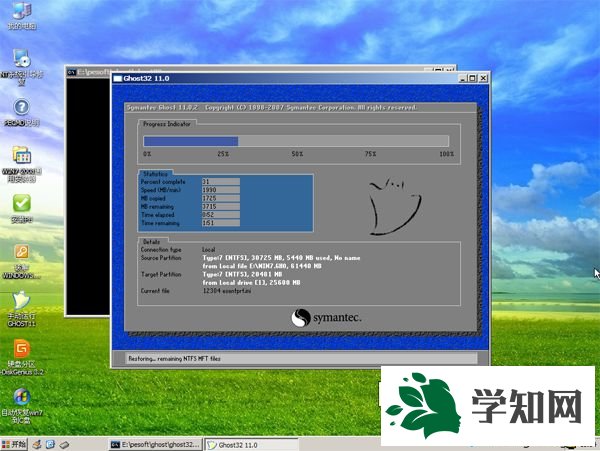Click console window title bar icon behind Ghost32
The height and width of the screenshot is (451, 600).
pyautogui.click(x=71, y=72)
